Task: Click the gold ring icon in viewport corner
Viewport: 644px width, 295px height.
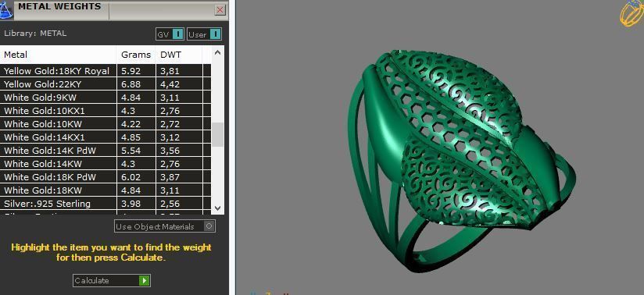Action: (632, 13)
